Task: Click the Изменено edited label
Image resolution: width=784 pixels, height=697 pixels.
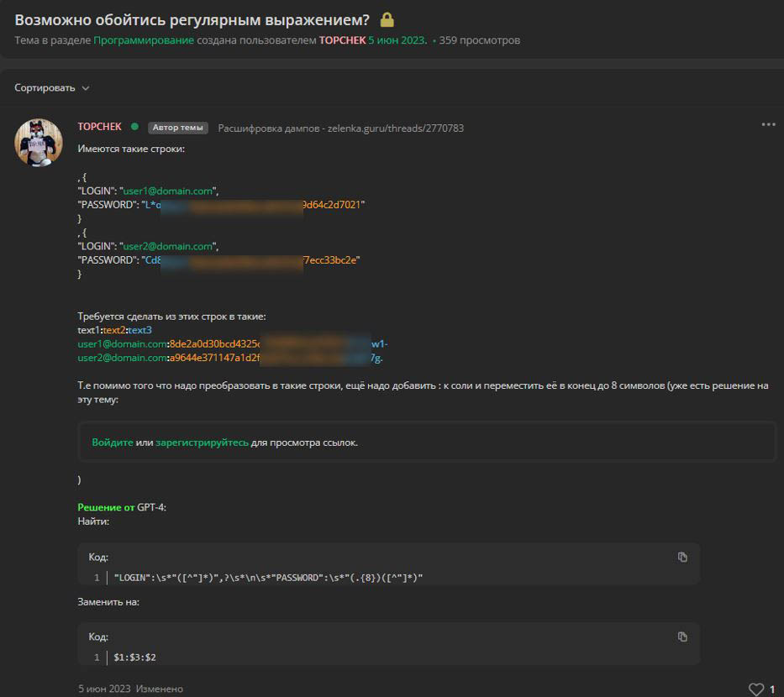Action: pyautogui.click(x=160, y=689)
